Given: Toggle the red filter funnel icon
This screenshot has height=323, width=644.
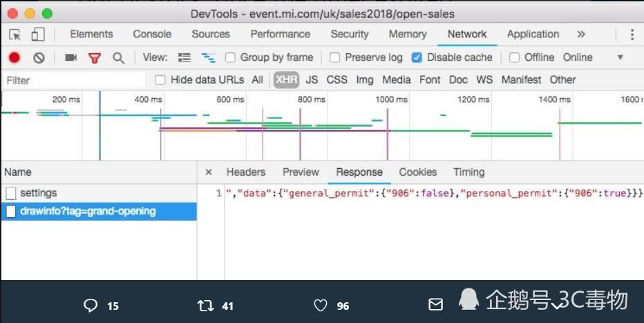Looking at the screenshot, I should tap(95, 58).
